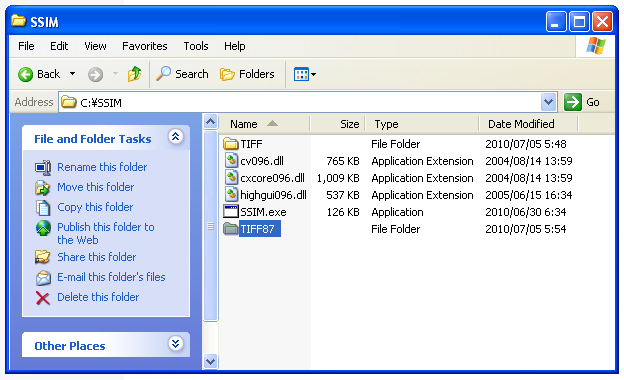Select the cv096.dll file icon
Viewport: 624px width, 380px height.
231,161
